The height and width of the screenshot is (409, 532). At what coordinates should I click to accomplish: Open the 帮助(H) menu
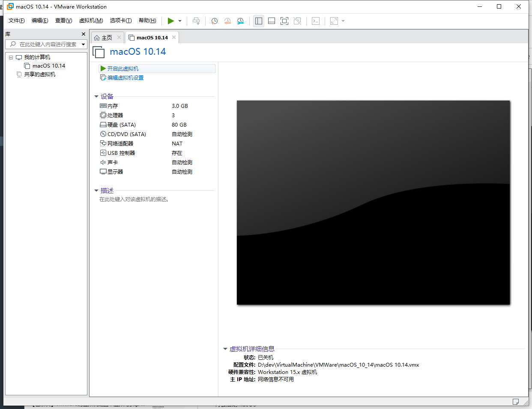pos(147,21)
